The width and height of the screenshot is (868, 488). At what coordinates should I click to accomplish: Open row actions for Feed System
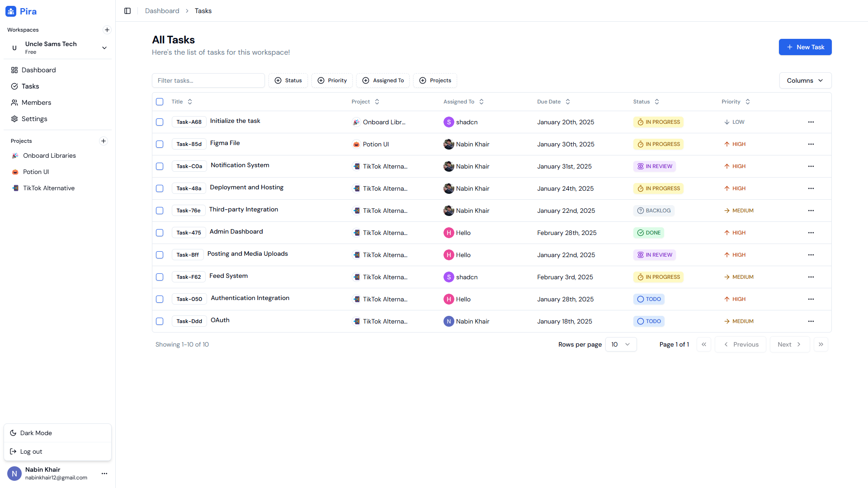[811, 277]
